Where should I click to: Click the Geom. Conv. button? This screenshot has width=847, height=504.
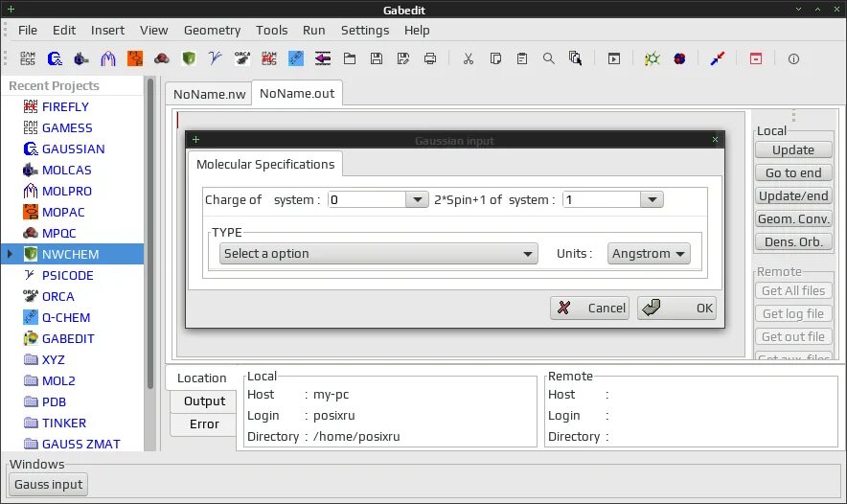tap(793, 218)
